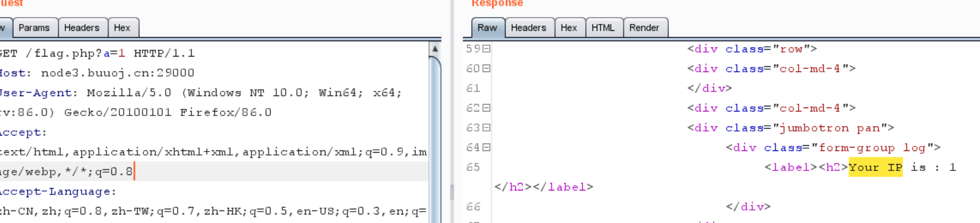The image size is (980, 223).
Task: Click the Host node3.buuoj.cn:29000 line
Action: pyautogui.click(x=97, y=73)
